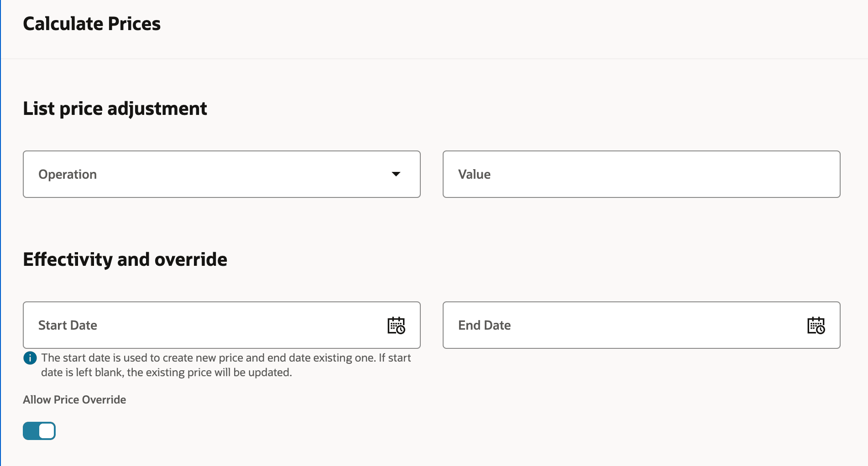Click the blue info icon beside the hint

30,358
